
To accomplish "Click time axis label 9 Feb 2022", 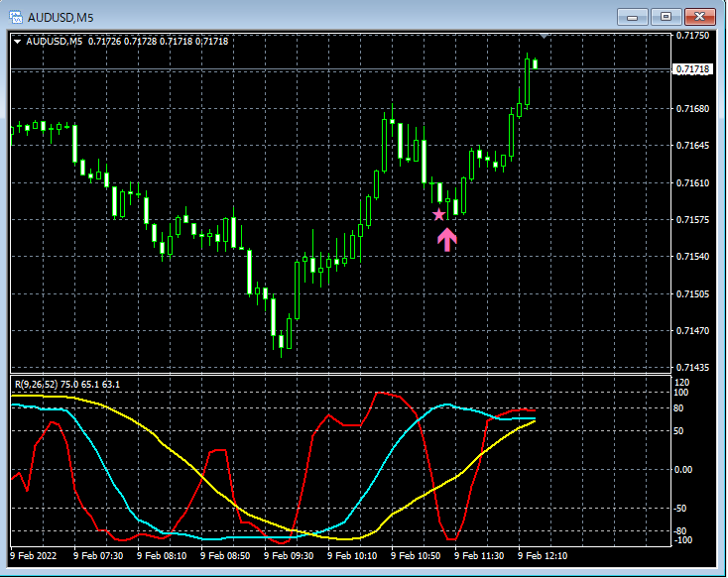I will (33, 556).
